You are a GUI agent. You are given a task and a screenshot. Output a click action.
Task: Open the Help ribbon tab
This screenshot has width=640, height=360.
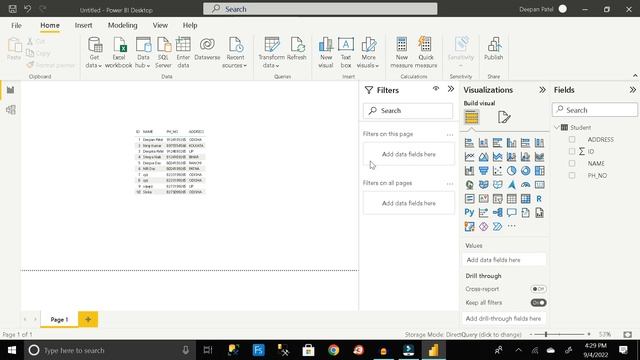(190, 25)
